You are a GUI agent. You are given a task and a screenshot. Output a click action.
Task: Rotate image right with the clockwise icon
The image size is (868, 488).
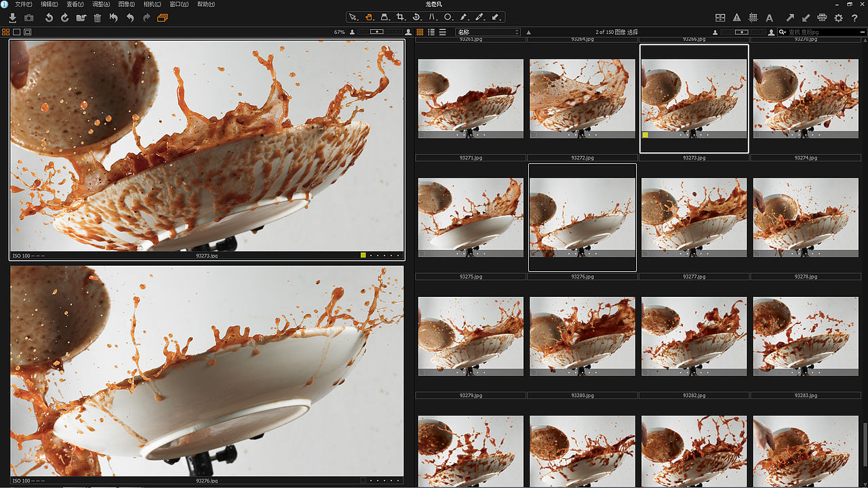pyautogui.click(x=65, y=18)
